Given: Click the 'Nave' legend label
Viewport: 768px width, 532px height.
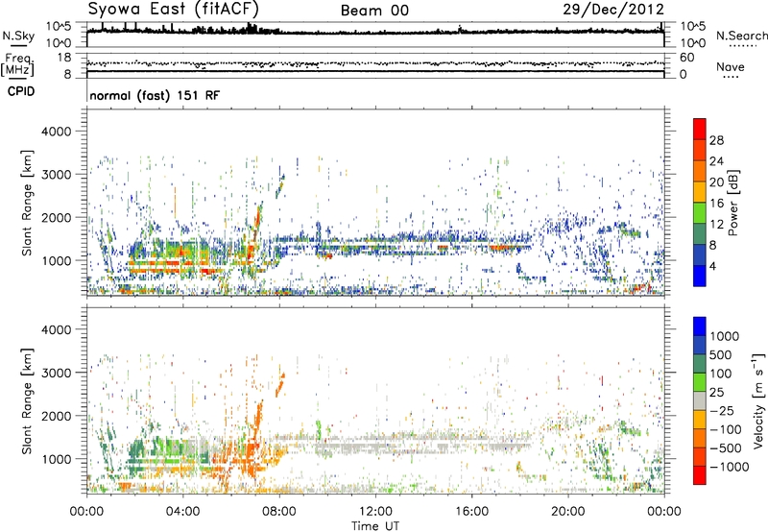Looking at the screenshot, I should [x=731, y=66].
